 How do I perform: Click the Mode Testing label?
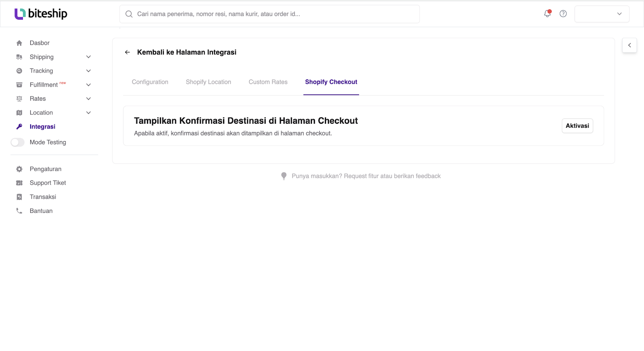(x=48, y=142)
